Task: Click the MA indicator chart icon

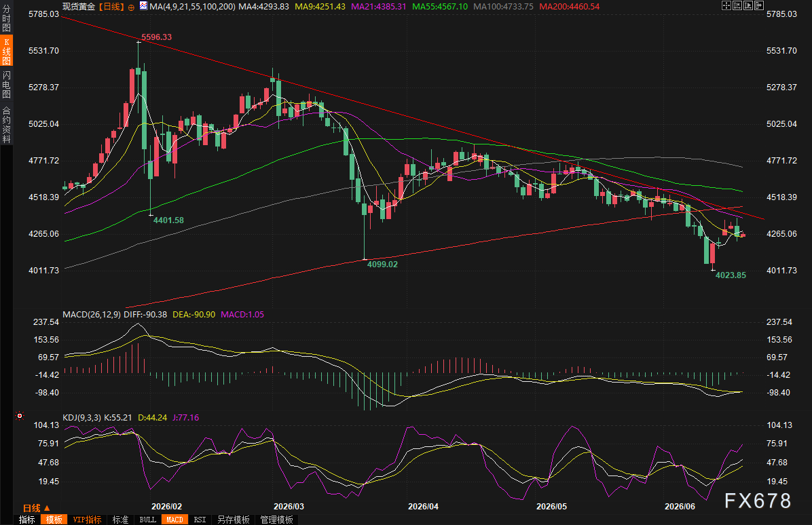Action: click(x=143, y=6)
